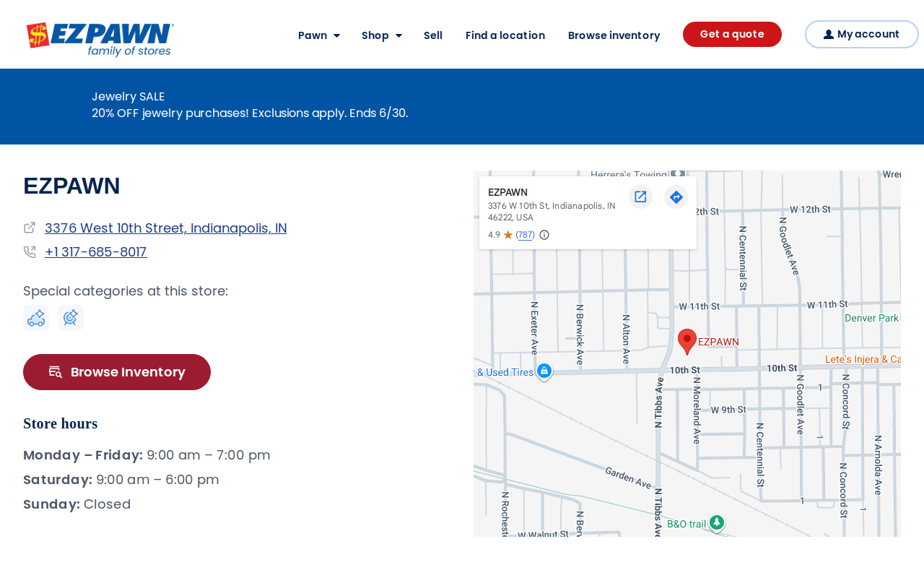Open Browse inventory in the header navigation
Image resolution: width=924 pixels, height=578 pixels.
click(614, 35)
